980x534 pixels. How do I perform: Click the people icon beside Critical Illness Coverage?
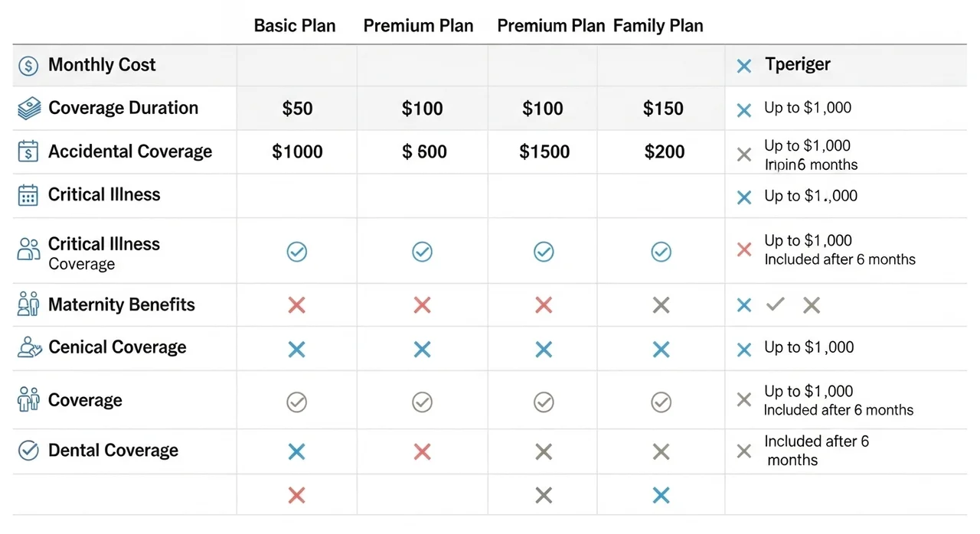(x=28, y=249)
